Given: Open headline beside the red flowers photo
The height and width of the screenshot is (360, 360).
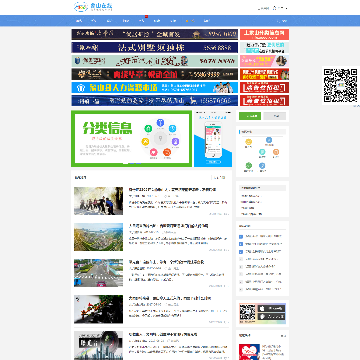Looking at the screenshot, I should (x=170, y=298).
